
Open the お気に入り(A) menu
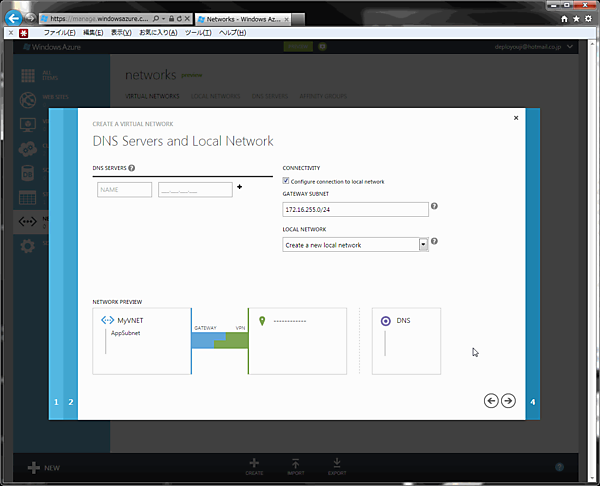tap(157, 32)
